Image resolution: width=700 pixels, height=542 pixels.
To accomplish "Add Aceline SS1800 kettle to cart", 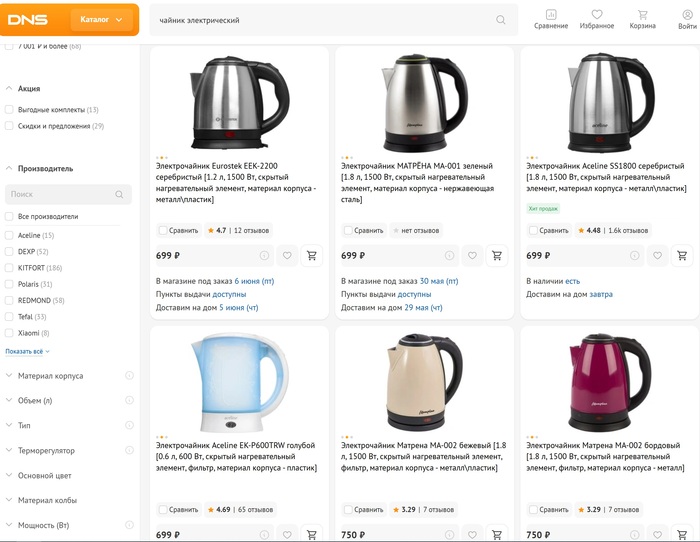I will pyautogui.click(x=682, y=256).
